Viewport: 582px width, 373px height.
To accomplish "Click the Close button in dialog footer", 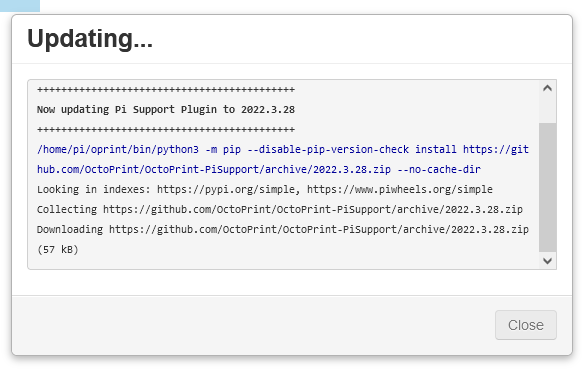I will click(526, 325).
